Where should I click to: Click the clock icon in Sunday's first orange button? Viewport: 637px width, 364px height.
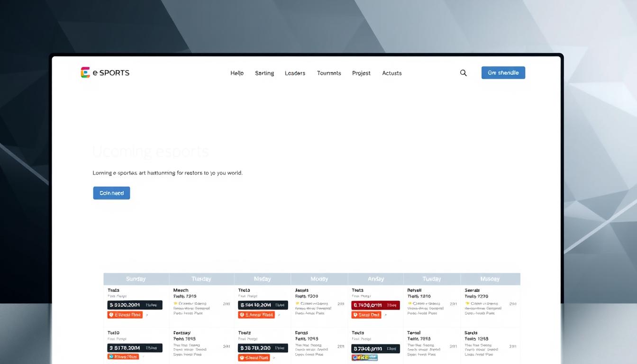(112, 315)
